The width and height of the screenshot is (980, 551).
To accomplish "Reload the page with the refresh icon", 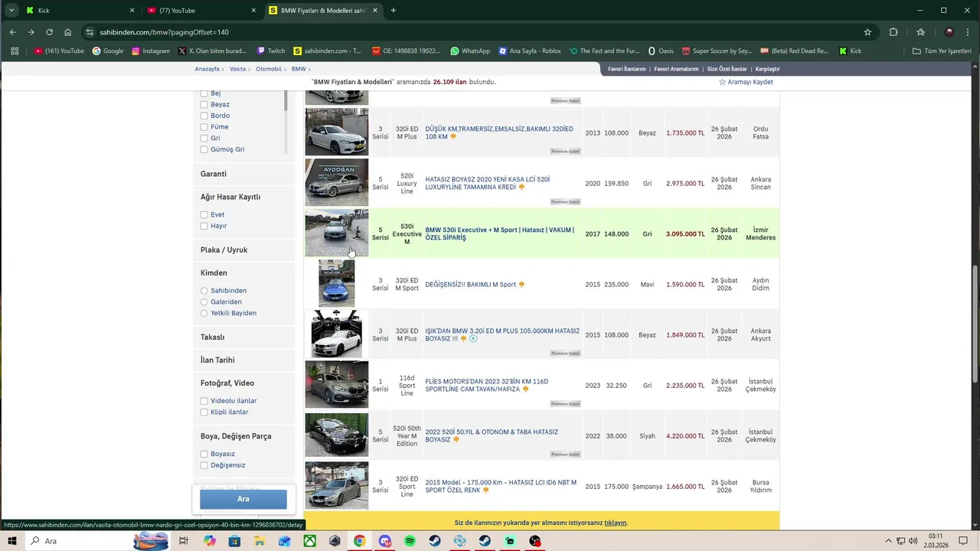I will click(x=49, y=32).
